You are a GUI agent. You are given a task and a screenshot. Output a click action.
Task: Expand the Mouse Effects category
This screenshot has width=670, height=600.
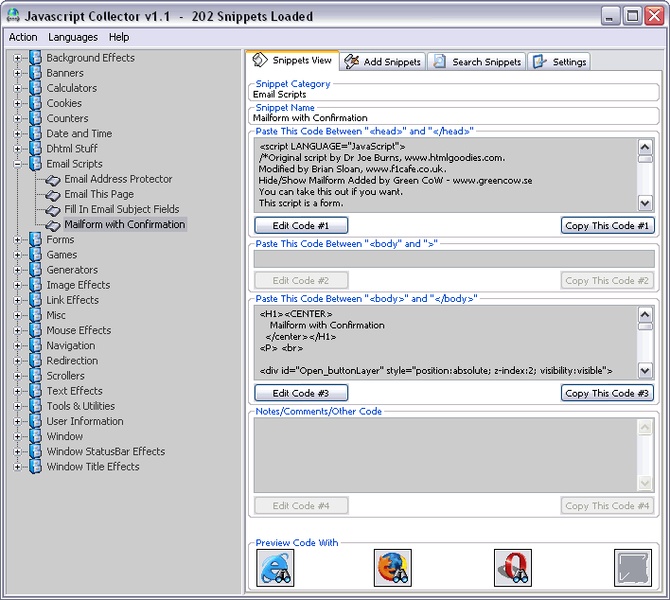coord(17,331)
